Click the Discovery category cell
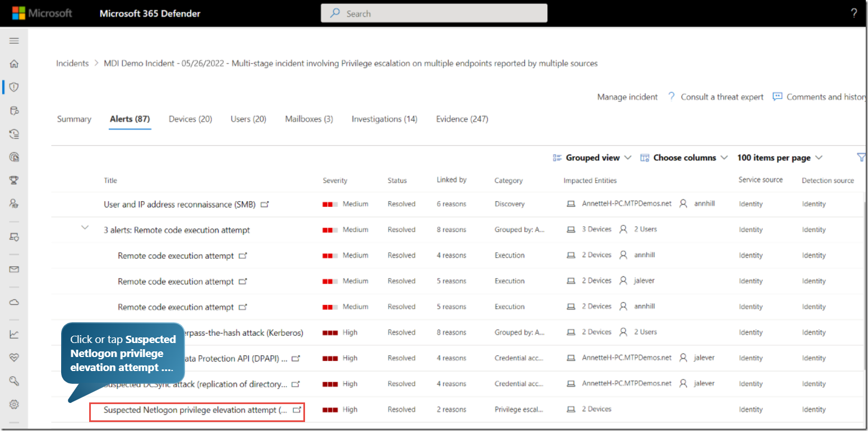Screen dimensions: 868x431 click(x=510, y=204)
